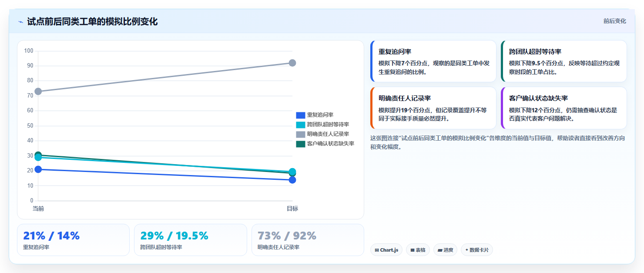Click the 前后变化 badge in the header

pos(614,21)
